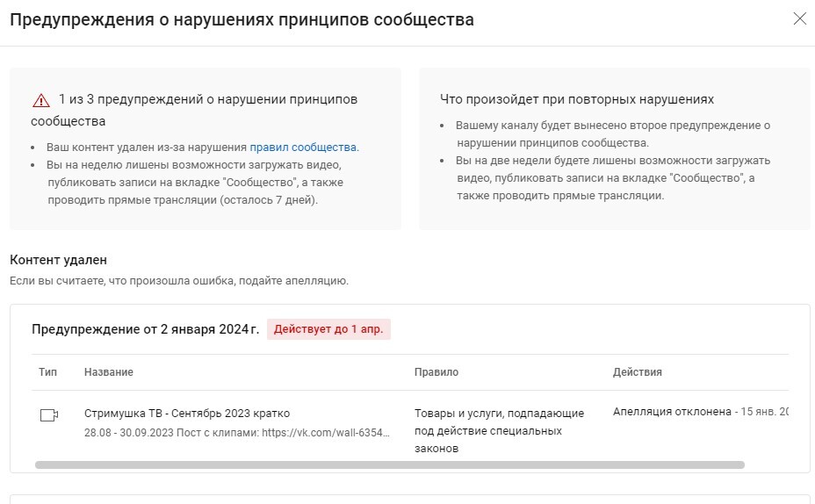Click the "Апелляция отклонена" status text
Screen dimensions: 815x504
click(x=672, y=412)
